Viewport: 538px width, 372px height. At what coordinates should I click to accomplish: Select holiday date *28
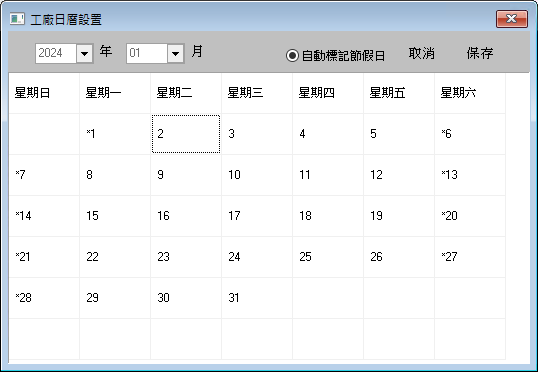(x=44, y=298)
